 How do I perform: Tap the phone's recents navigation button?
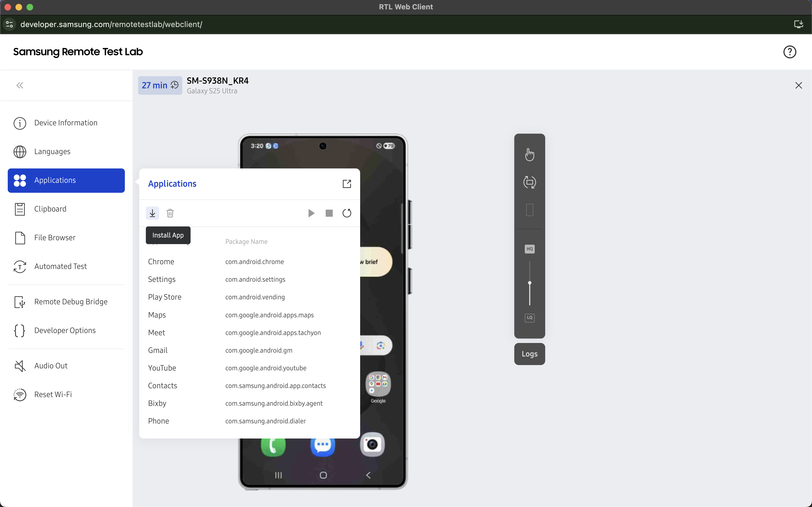tap(278, 475)
